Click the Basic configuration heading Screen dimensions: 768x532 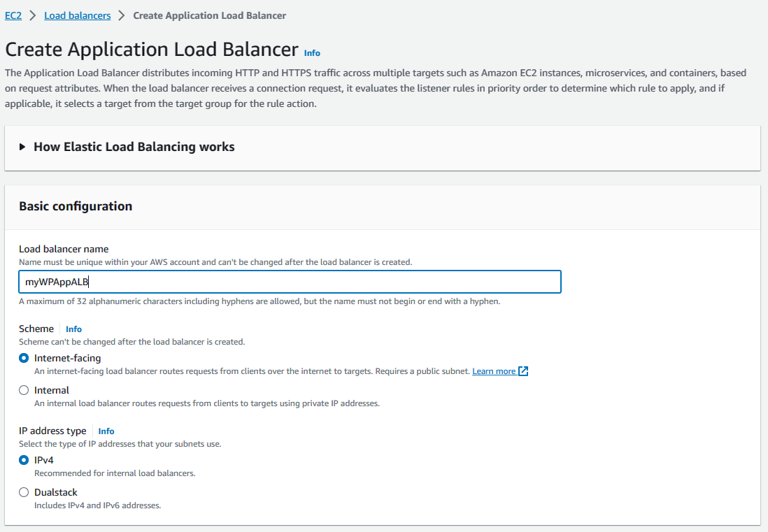coord(76,206)
